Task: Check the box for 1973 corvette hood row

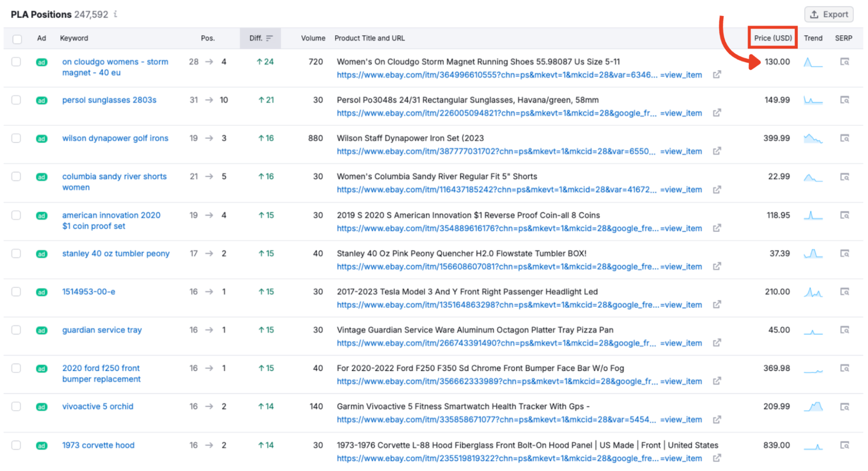Action: click(x=16, y=445)
